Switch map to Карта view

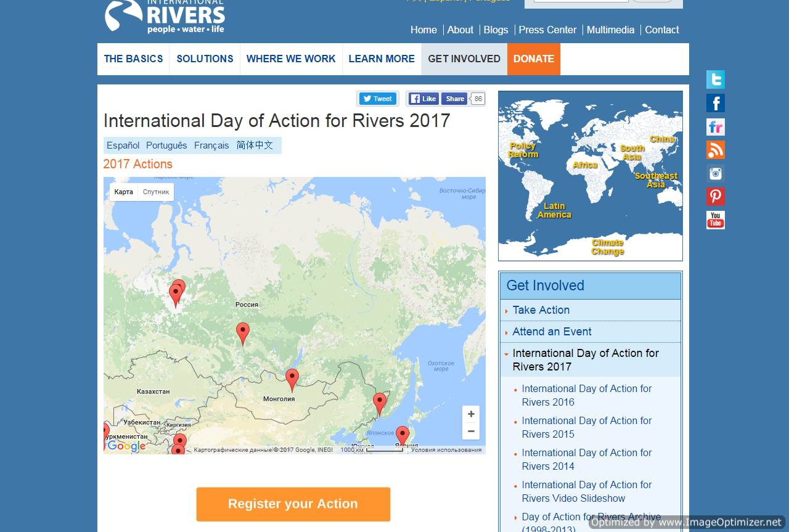pyautogui.click(x=124, y=192)
